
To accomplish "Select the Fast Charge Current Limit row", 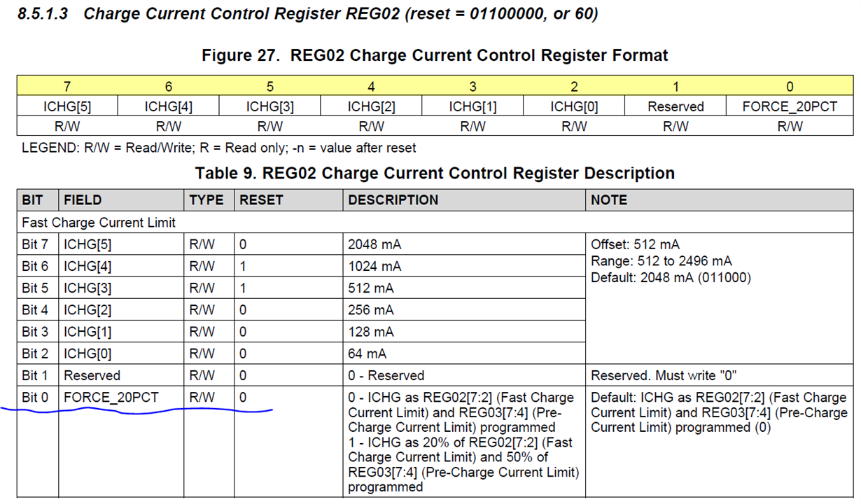I will (x=435, y=223).
